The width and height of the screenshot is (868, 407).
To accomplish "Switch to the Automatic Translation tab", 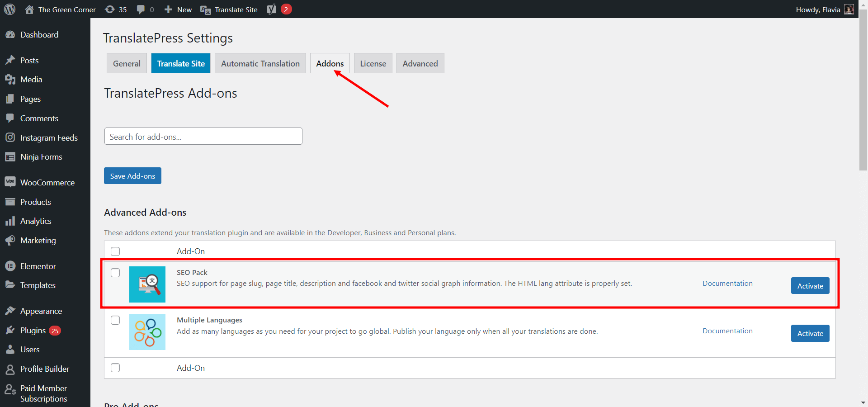I will (x=260, y=63).
